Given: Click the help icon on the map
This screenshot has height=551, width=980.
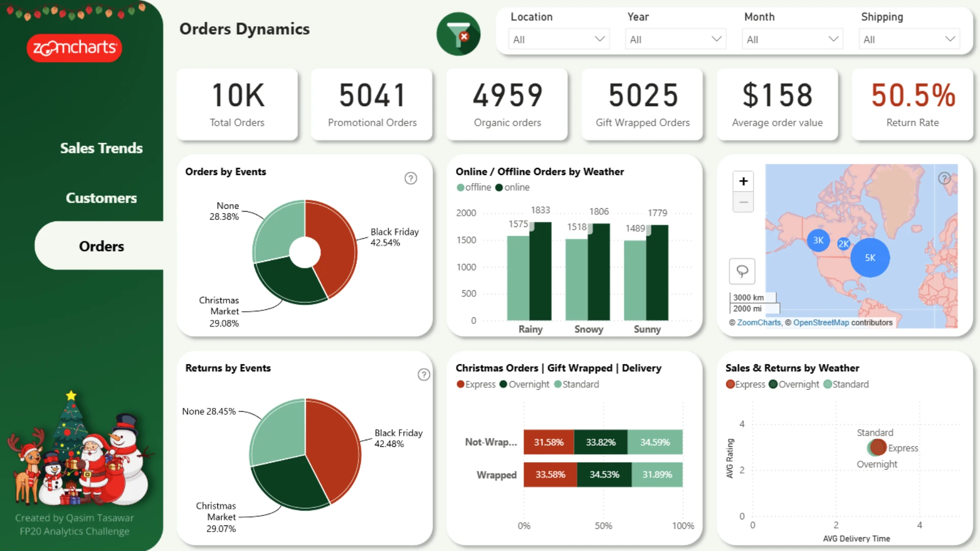Looking at the screenshot, I should [944, 178].
